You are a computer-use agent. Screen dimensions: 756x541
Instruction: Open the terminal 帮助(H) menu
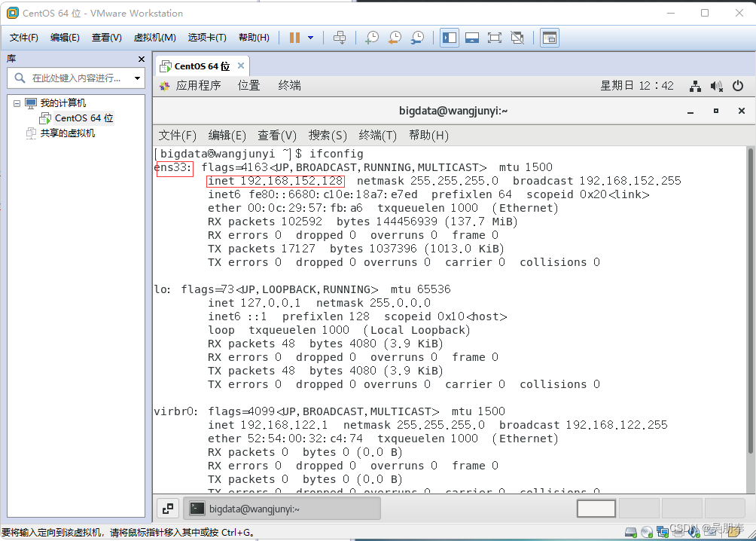pos(428,135)
